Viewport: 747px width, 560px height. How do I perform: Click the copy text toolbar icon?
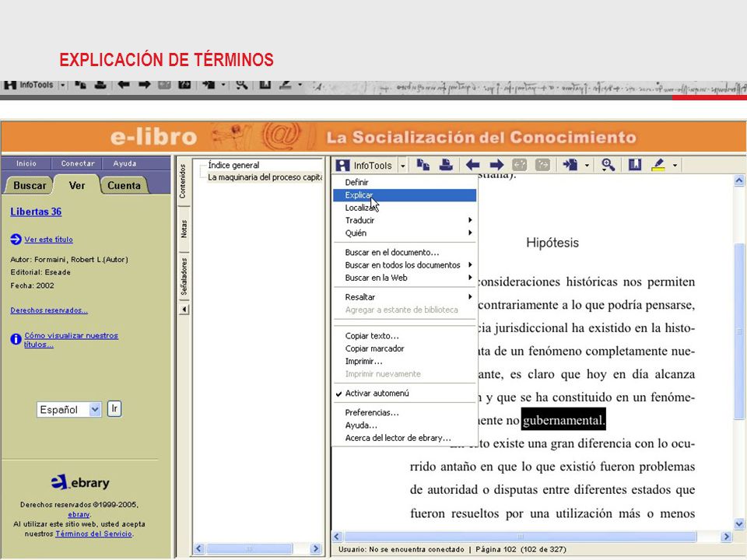click(x=423, y=165)
